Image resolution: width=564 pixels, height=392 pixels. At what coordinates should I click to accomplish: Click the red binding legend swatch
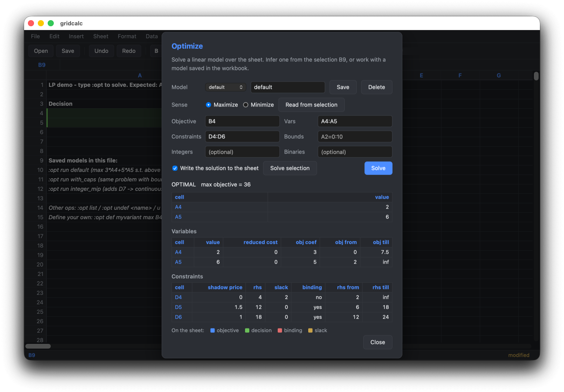pyautogui.click(x=280, y=331)
